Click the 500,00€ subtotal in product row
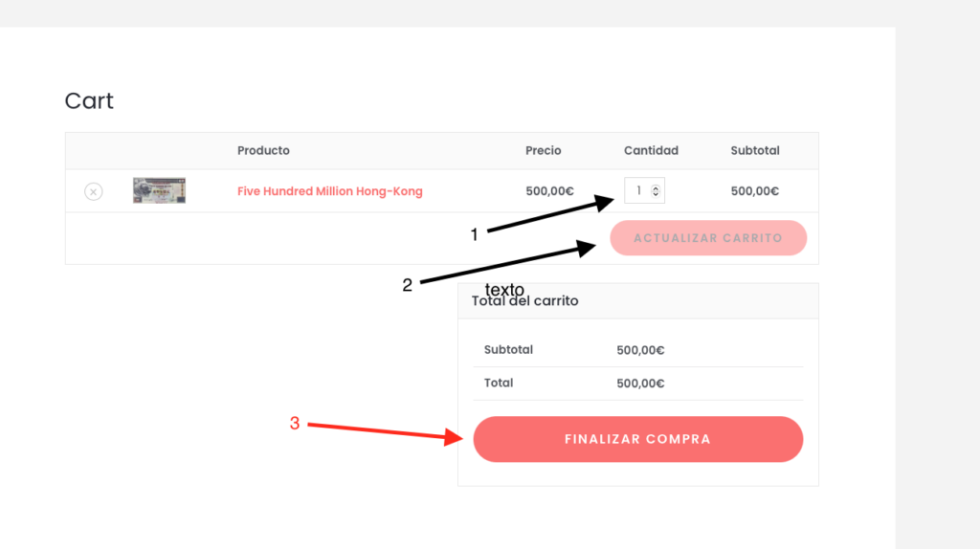The width and height of the screenshot is (980, 549). point(754,191)
